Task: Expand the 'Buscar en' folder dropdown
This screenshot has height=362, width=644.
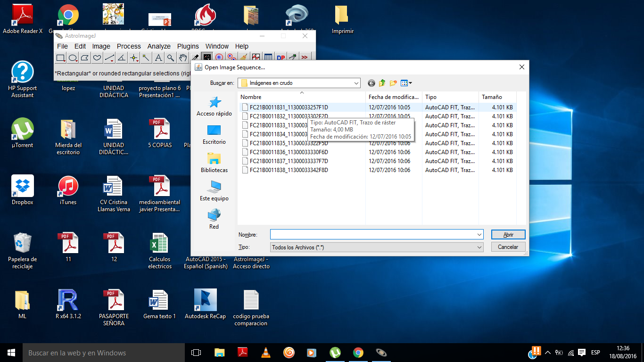Action: pos(356,83)
